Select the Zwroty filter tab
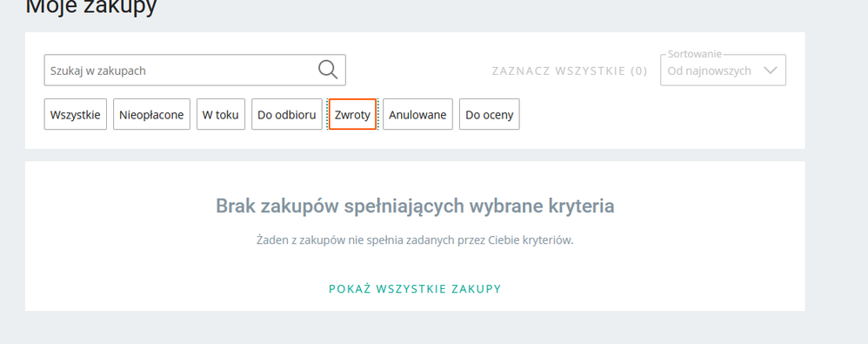This screenshot has height=344, width=868. 352,114
